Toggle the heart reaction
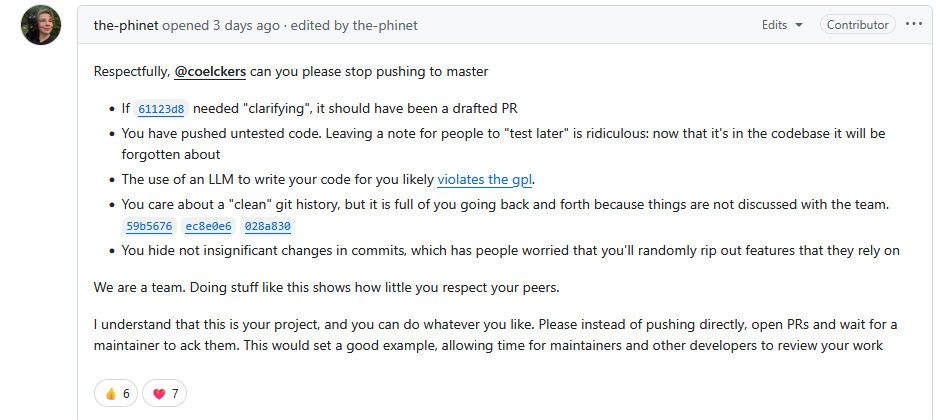 tap(165, 393)
